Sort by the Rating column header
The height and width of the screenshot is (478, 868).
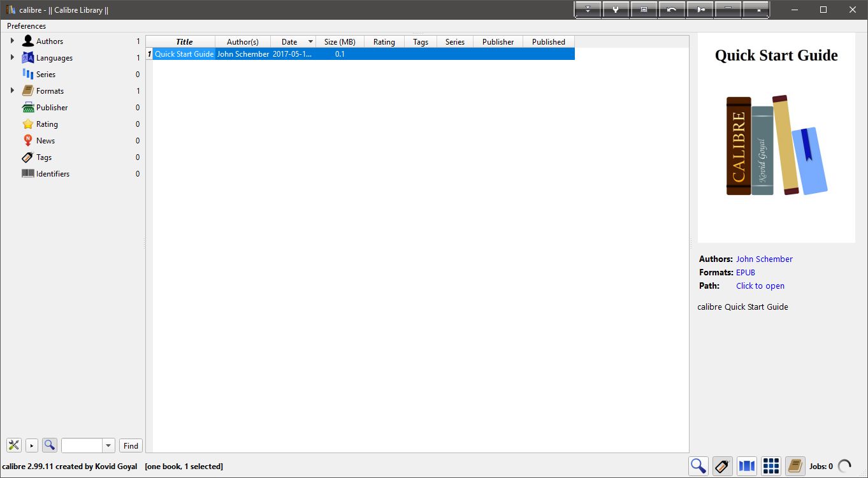point(384,42)
